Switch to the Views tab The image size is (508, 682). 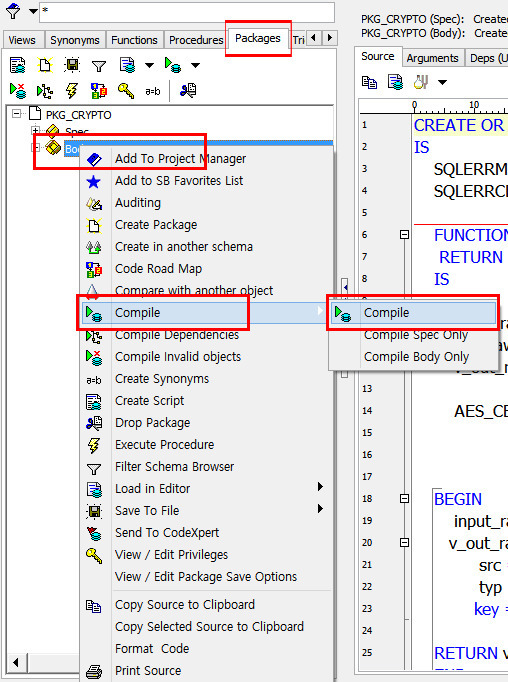22,40
